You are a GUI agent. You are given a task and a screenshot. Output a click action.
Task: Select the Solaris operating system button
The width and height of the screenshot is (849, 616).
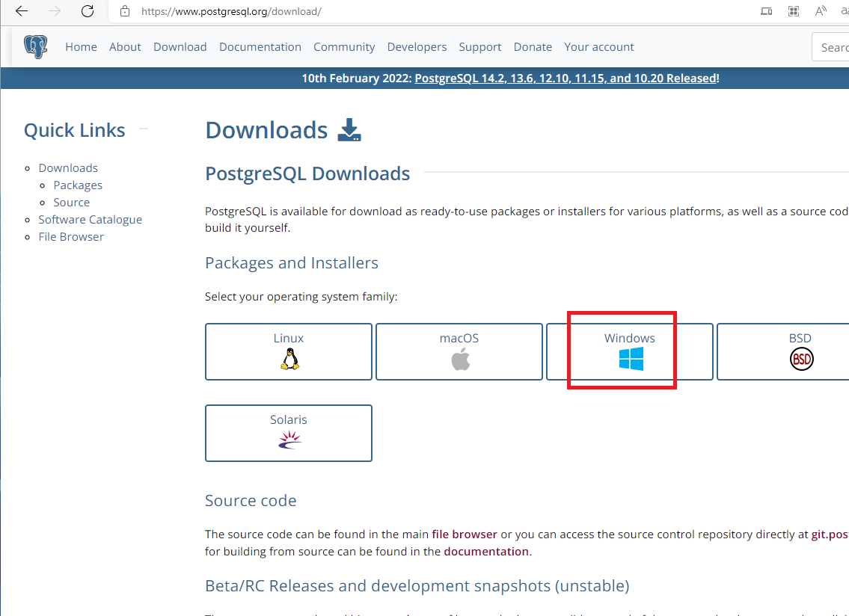pyautogui.click(x=289, y=433)
